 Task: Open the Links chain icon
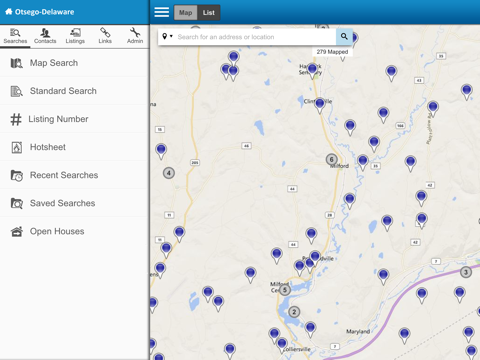tap(105, 32)
